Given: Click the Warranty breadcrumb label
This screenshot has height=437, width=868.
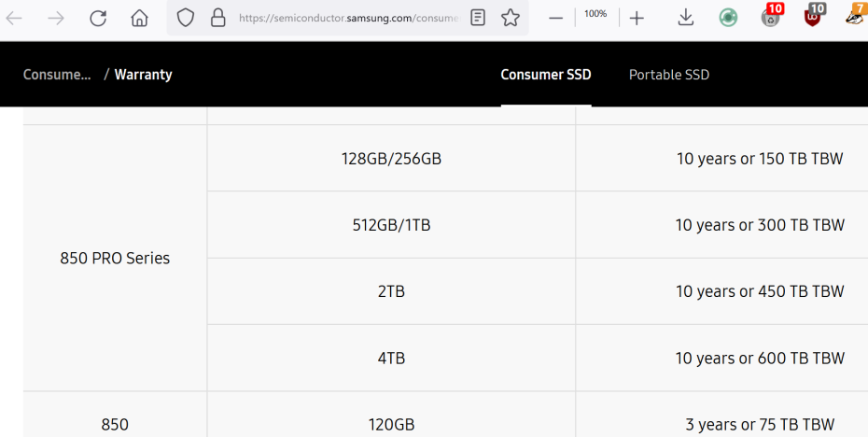Looking at the screenshot, I should click(143, 75).
